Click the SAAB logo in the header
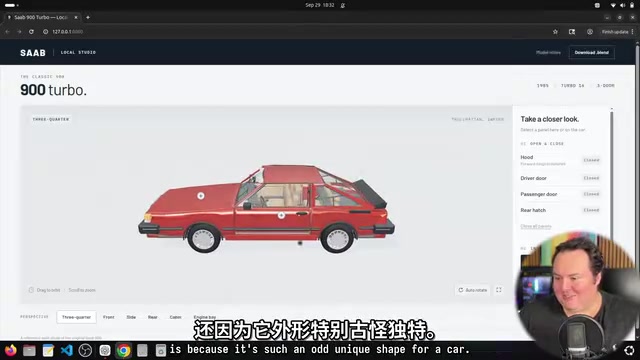The height and width of the screenshot is (360, 640). click(33, 53)
